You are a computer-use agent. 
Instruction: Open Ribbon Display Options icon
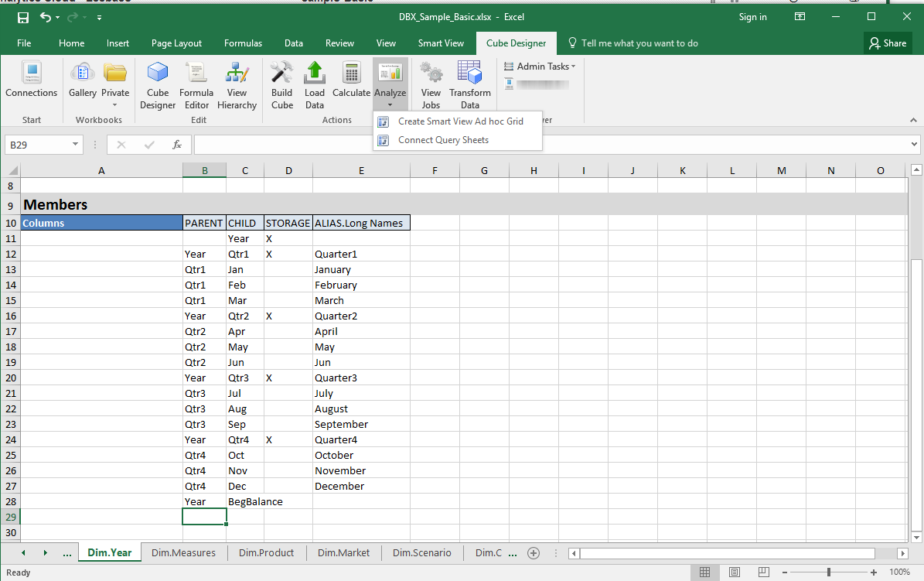tap(800, 16)
